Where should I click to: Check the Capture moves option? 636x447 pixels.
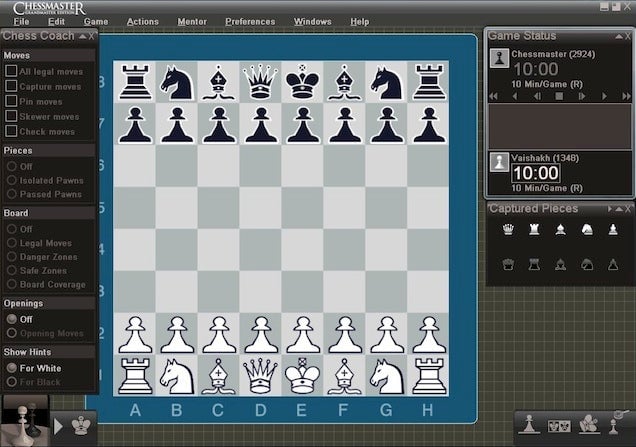coord(11,86)
